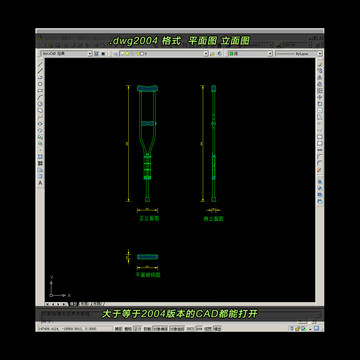Open the layer list dropdown
Image resolution: width=360 pixels, height=360 pixels.
[164, 53]
